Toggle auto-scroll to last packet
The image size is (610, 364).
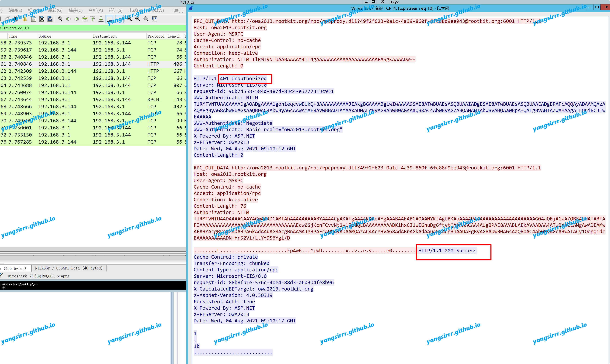click(x=110, y=19)
